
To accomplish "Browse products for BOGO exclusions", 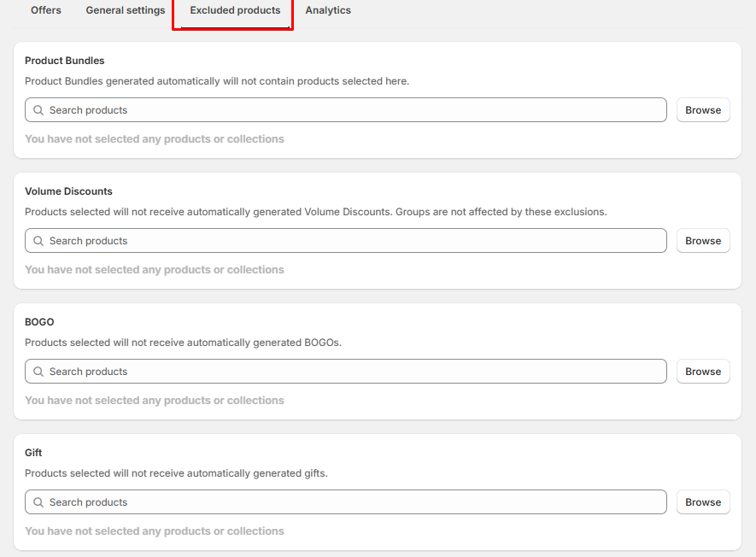I will point(703,372).
